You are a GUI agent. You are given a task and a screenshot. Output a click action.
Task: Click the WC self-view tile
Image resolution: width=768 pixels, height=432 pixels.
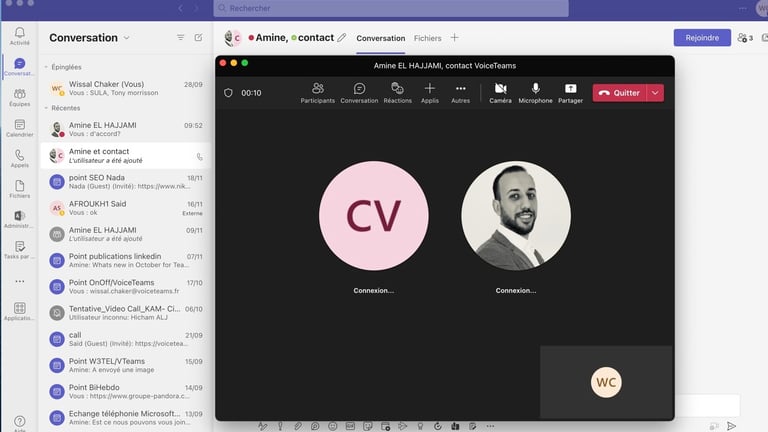pos(606,382)
